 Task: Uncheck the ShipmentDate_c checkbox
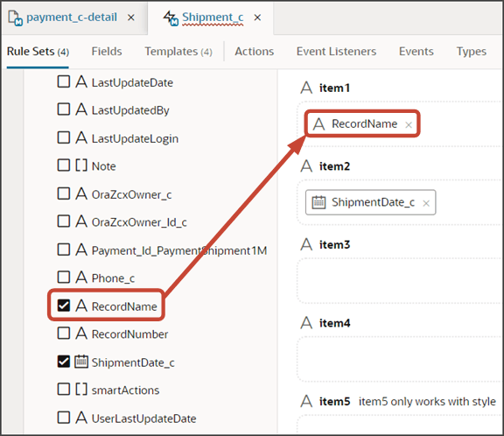(64, 362)
